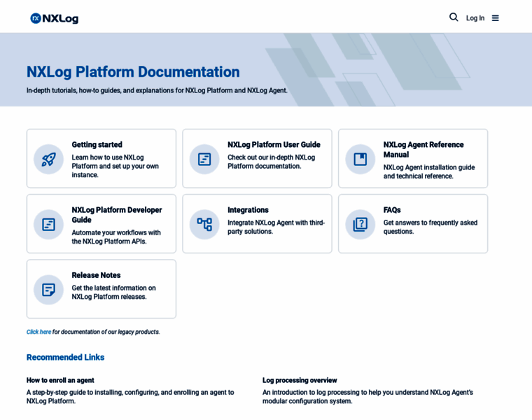The image size is (532, 420).
Task: Click 'NXLog Agent installation guide and technical reference.'
Action: coord(429,171)
